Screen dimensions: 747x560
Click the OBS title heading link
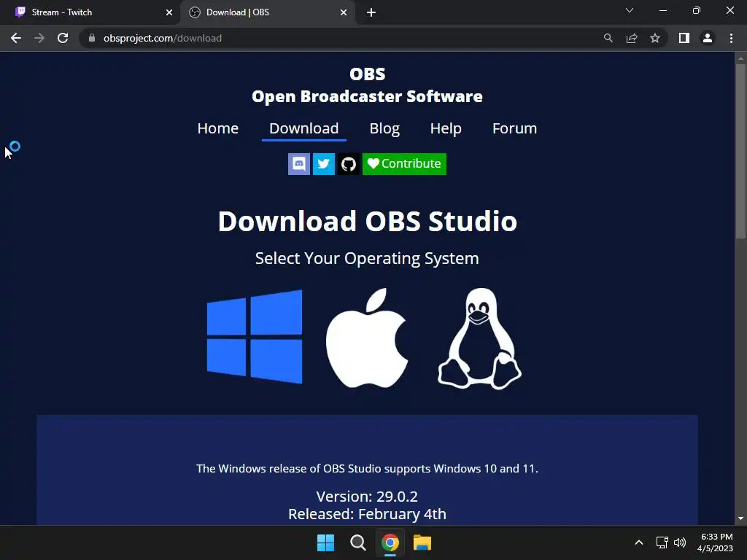368,85
